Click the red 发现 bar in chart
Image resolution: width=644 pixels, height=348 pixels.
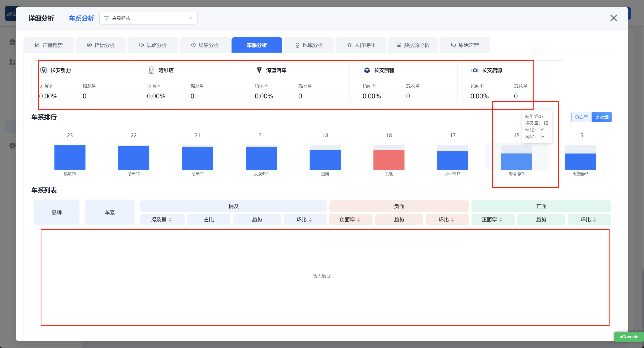(389, 160)
